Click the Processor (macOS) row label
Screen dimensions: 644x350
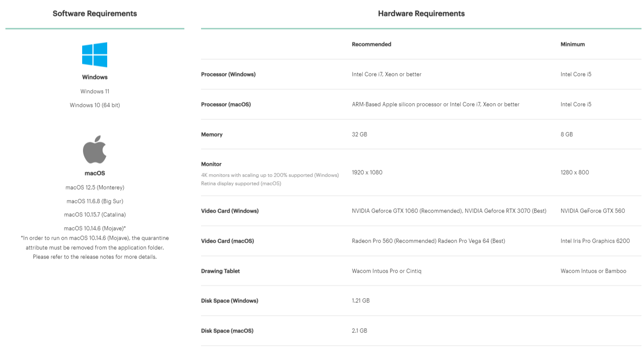226,104
